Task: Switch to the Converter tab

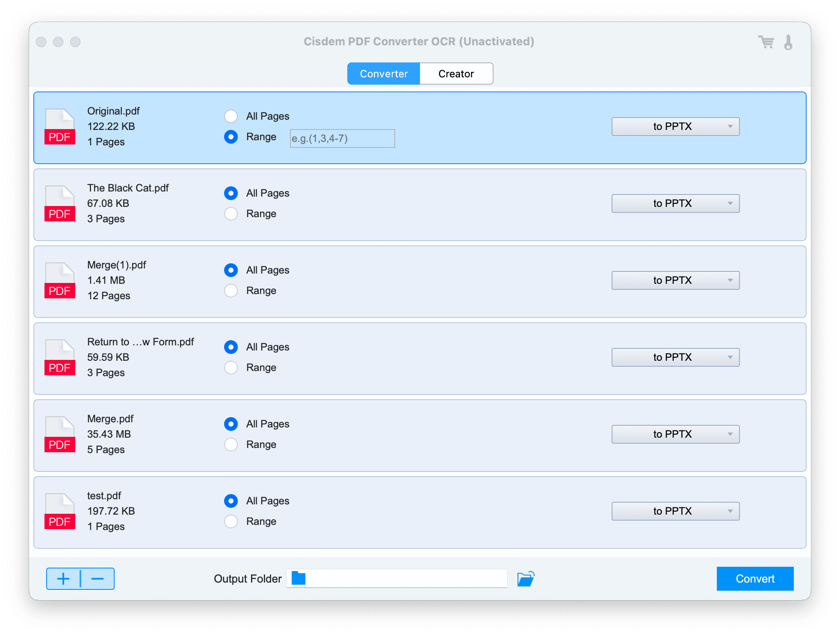Action: (384, 74)
